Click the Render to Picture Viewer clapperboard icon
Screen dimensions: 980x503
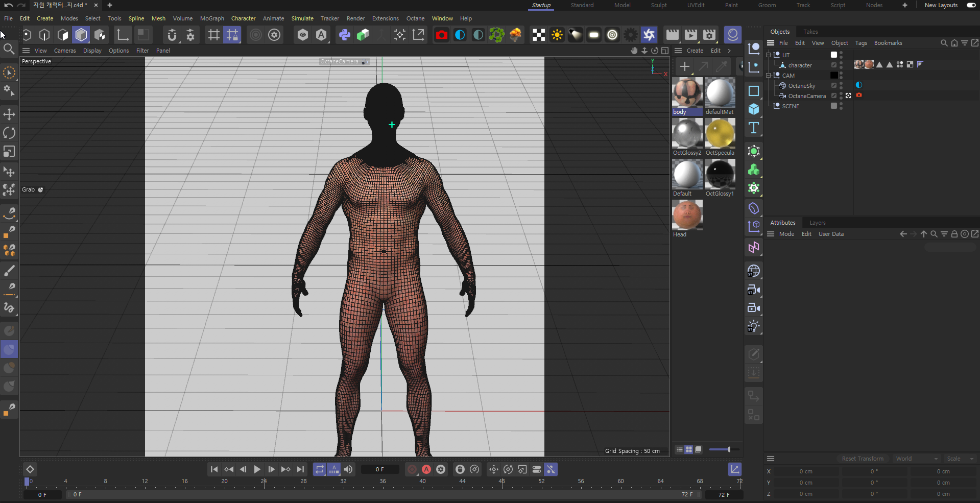pyautogui.click(x=691, y=35)
